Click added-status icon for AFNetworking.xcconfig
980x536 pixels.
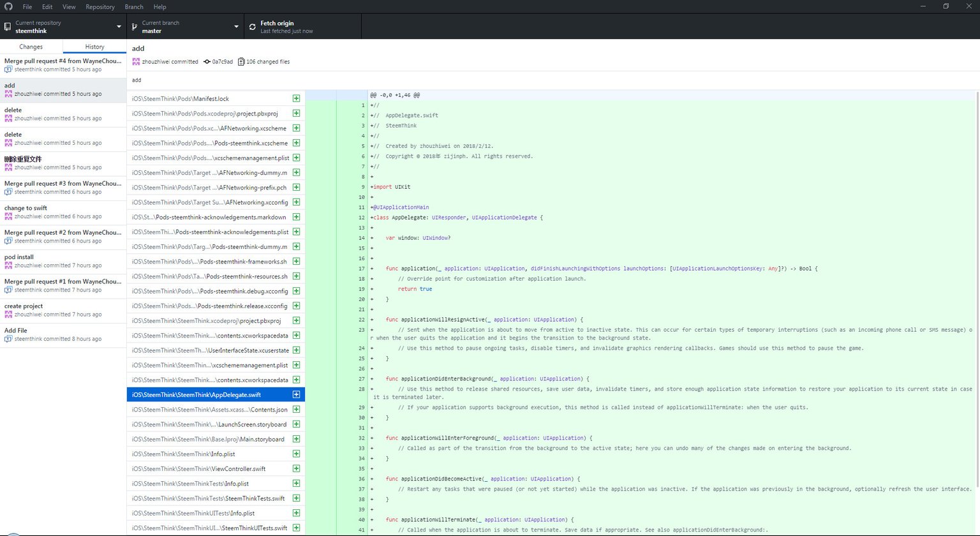296,202
